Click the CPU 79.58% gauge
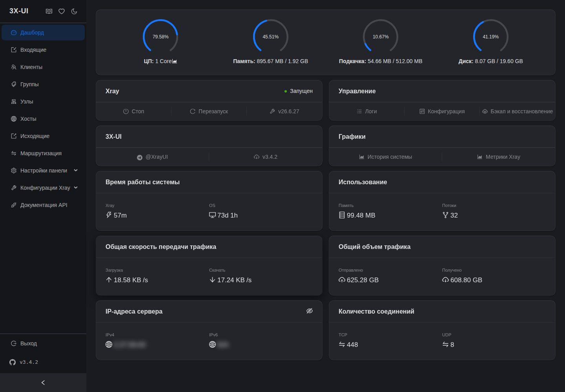 [x=160, y=37]
